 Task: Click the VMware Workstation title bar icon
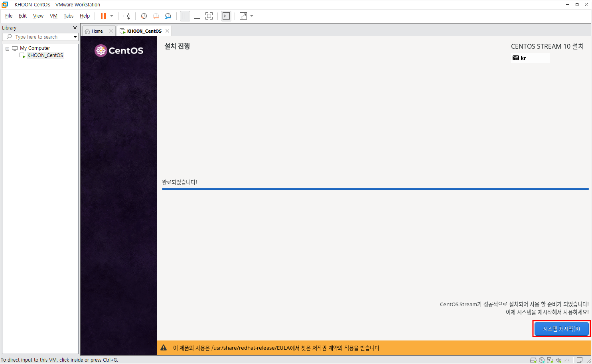point(5,4)
